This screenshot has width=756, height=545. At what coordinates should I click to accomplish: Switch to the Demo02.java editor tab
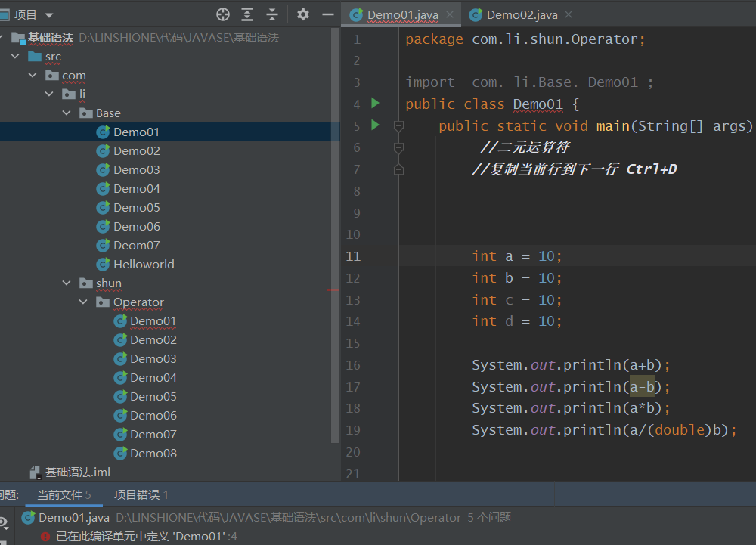pyautogui.click(x=522, y=15)
